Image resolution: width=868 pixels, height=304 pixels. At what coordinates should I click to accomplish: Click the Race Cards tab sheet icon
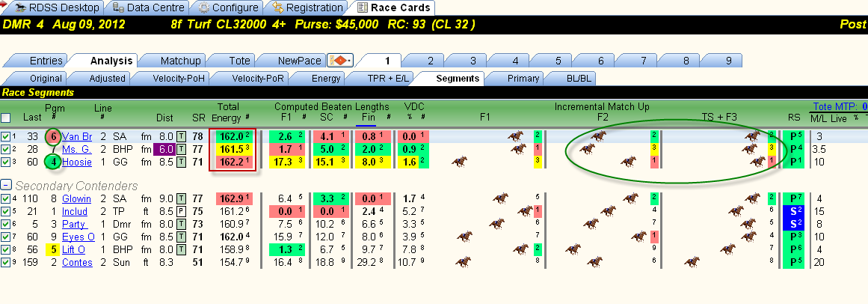pyautogui.click(x=363, y=7)
